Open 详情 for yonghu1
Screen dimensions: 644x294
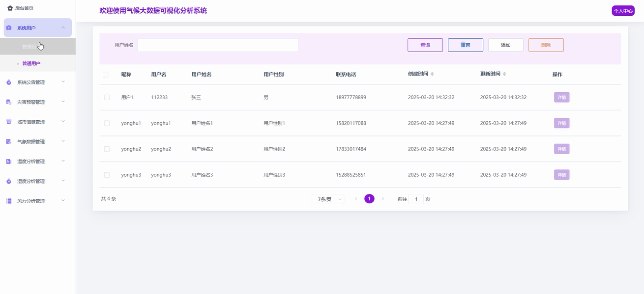pyautogui.click(x=562, y=123)
